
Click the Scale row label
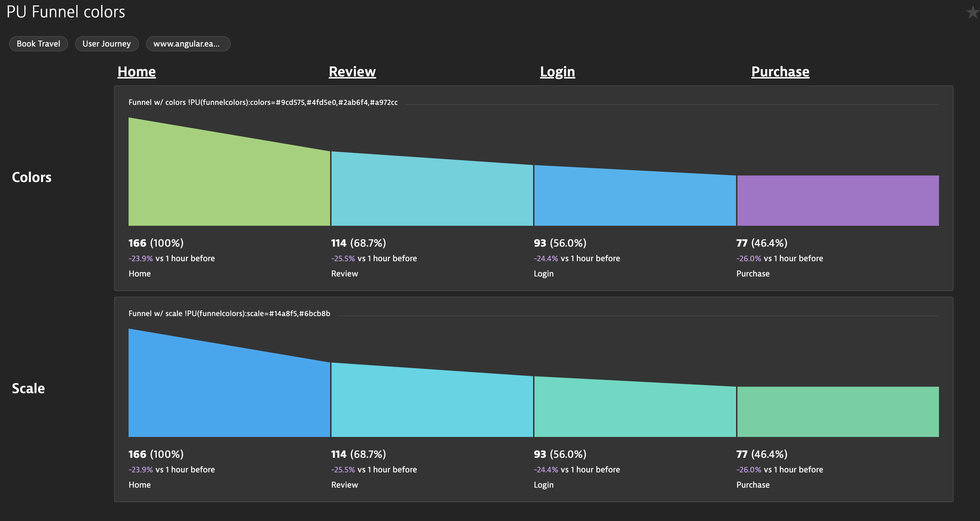coord(28,388)
